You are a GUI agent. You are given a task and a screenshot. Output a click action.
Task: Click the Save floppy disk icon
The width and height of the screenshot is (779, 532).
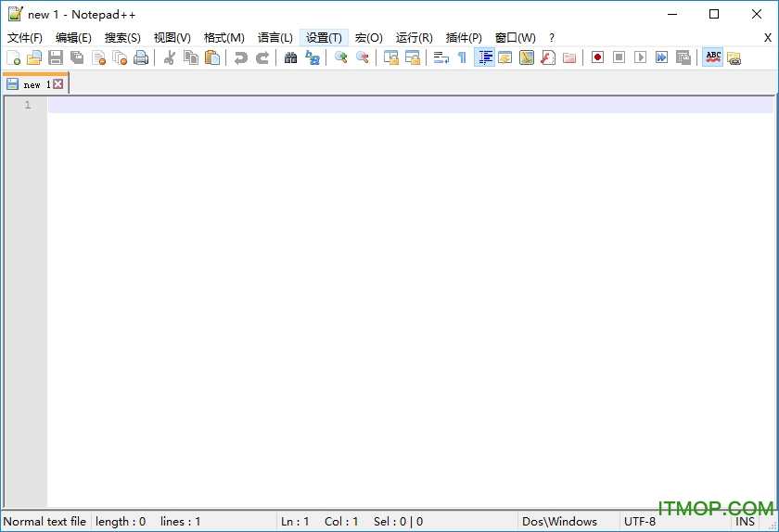(x=56, y=57)
